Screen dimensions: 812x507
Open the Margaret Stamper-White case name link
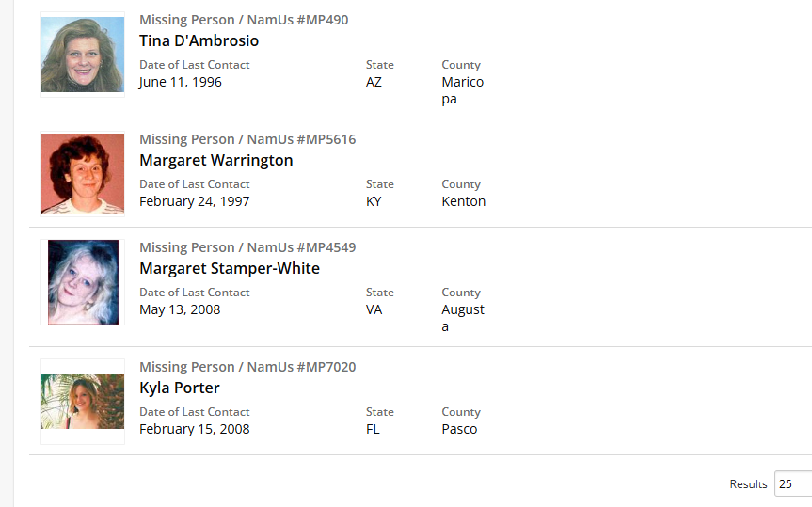click(230, 269)
